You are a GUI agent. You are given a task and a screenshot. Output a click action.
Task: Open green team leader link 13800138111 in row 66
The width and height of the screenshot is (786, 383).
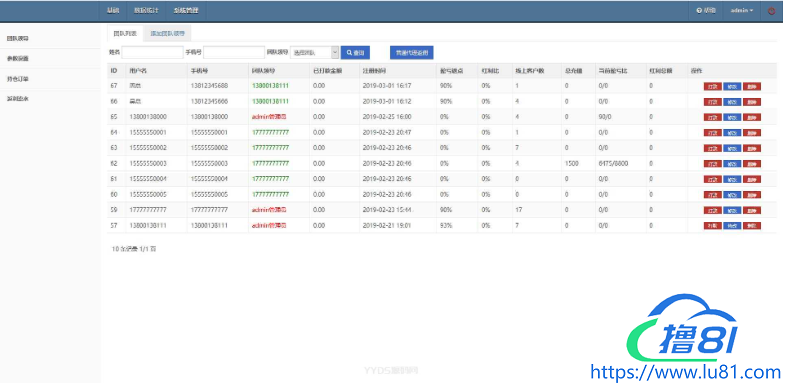click(x=270, y=101)
